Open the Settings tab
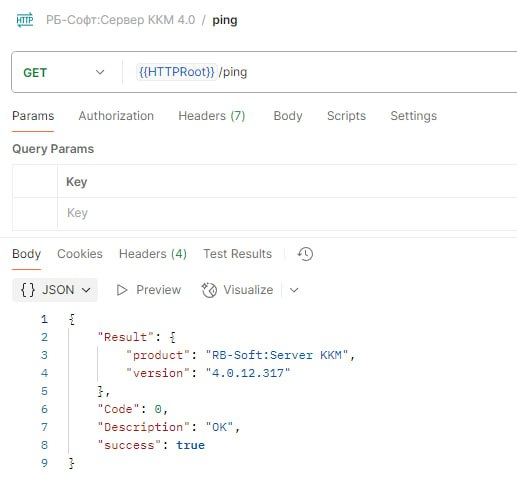 pos(413,116)
